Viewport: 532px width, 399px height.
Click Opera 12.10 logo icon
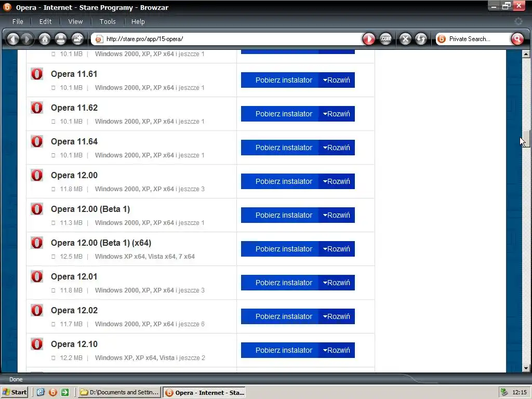coord(37,344)
